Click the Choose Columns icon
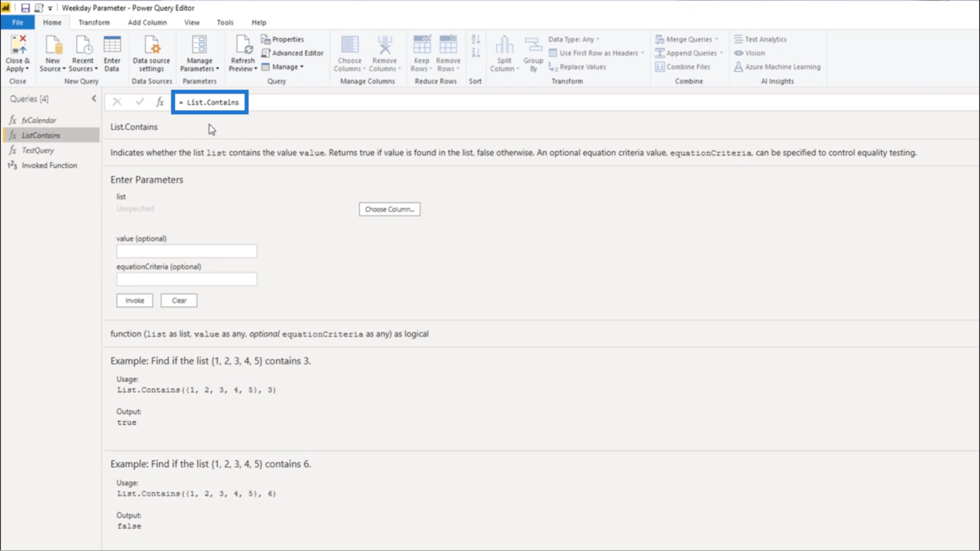 point(350,45)
